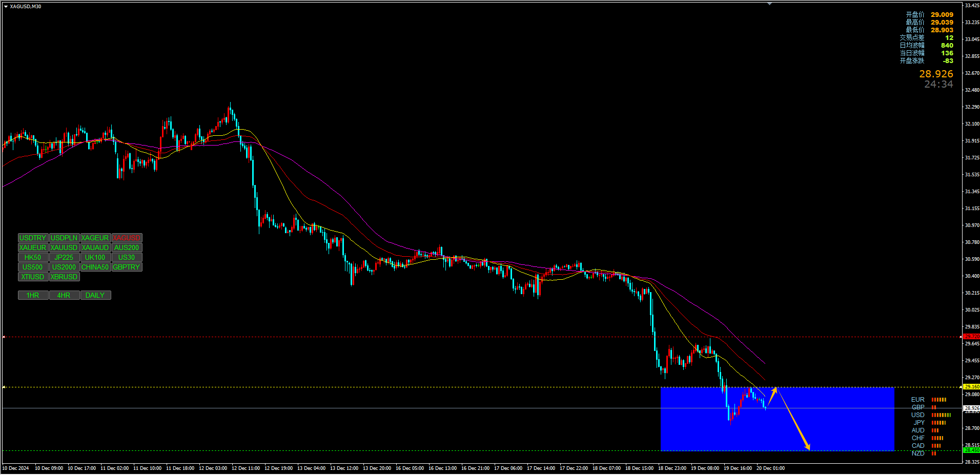980x475 pixels.
Task: Click the 10 Dec 2024 time axis label
Action: coord(16,468)
